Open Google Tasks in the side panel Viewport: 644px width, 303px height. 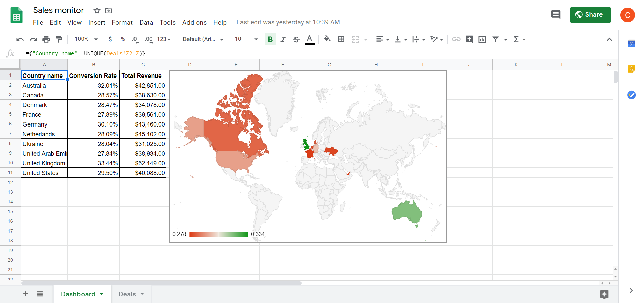[631, 95]
